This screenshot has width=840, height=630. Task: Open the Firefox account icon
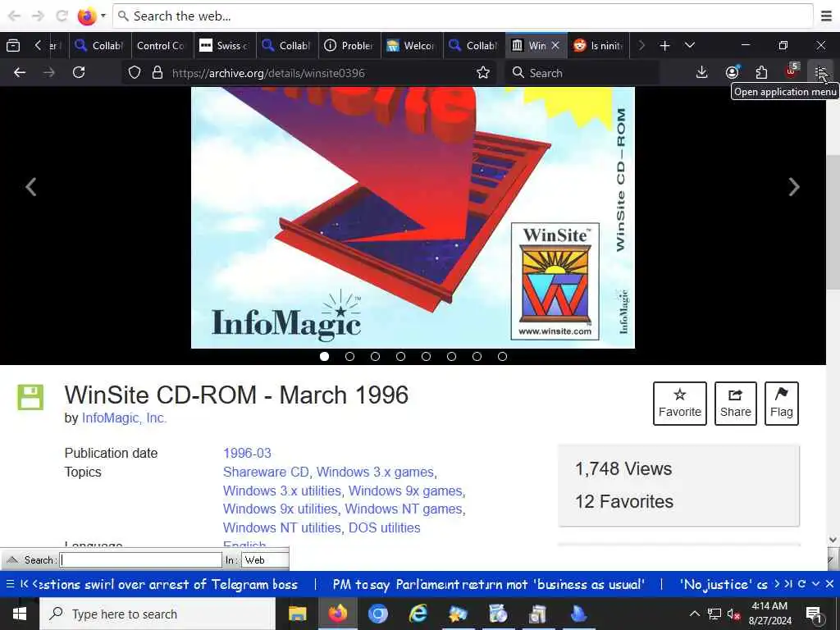[732, 72]
